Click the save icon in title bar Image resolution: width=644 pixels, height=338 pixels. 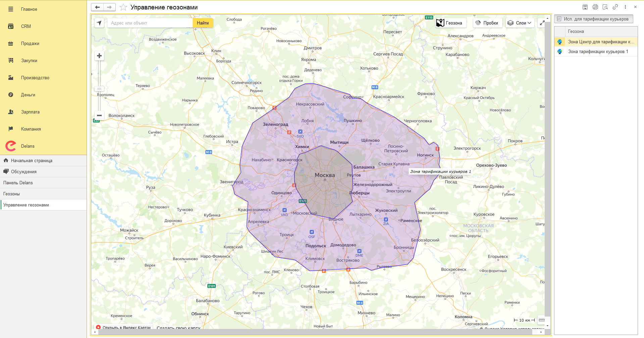(585, 7)
